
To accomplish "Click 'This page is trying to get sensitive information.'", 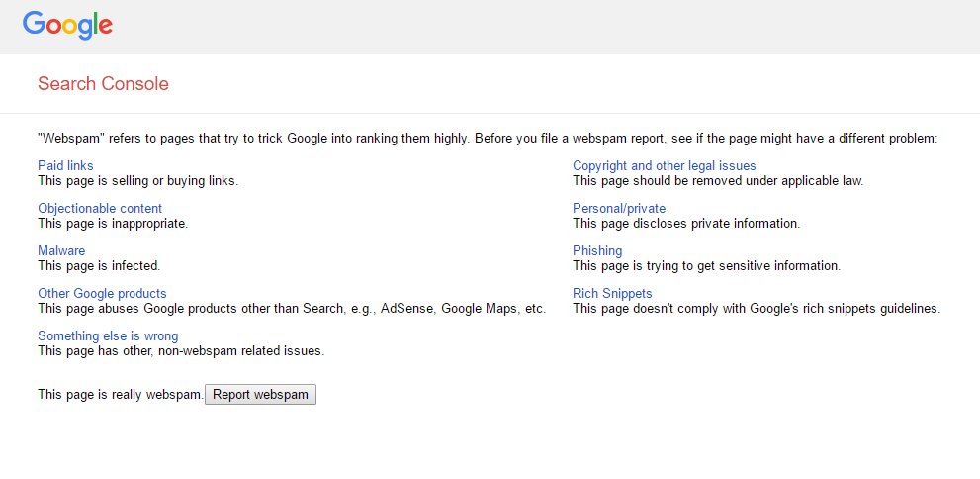I will point(707,266).
